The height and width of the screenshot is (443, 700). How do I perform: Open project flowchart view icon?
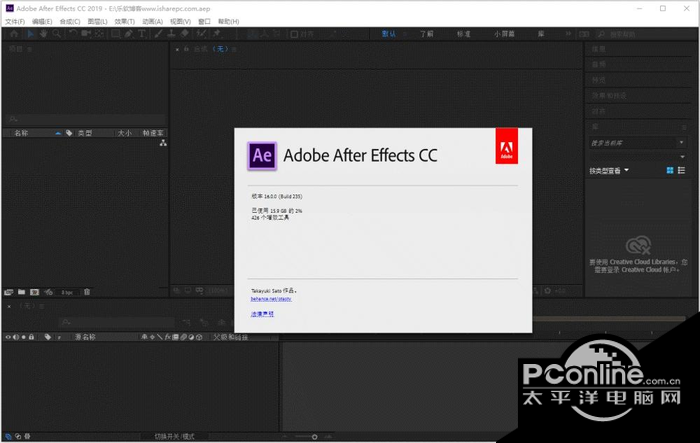point(163,143)
